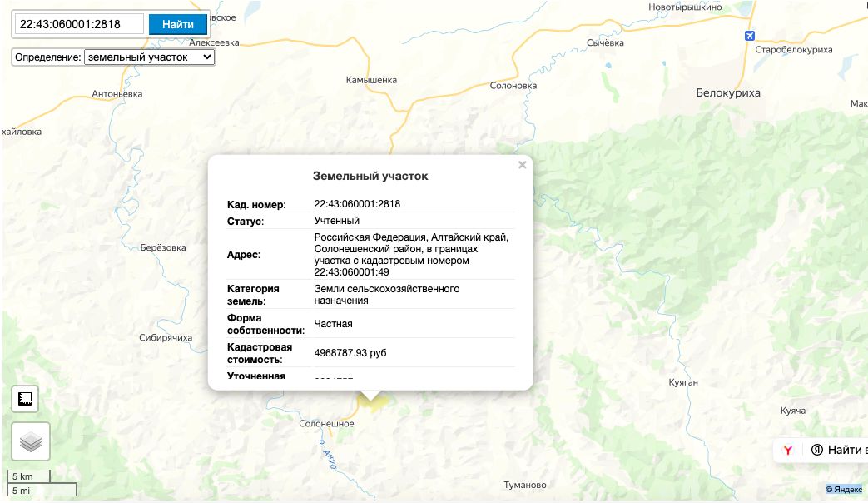Click the Антоньевка label on the map
868x503 pixels.
coord(117,94)
